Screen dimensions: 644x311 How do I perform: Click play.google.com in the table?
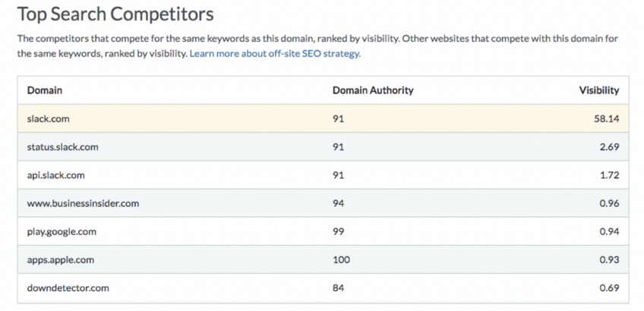[62, 232]
